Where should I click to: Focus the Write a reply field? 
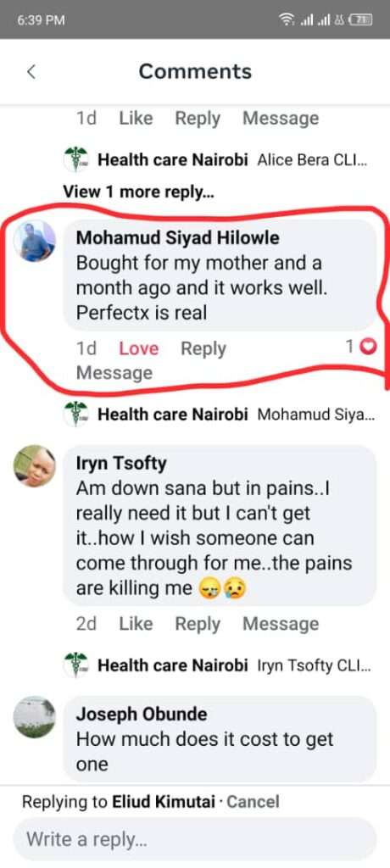click(x=195, y=838)
